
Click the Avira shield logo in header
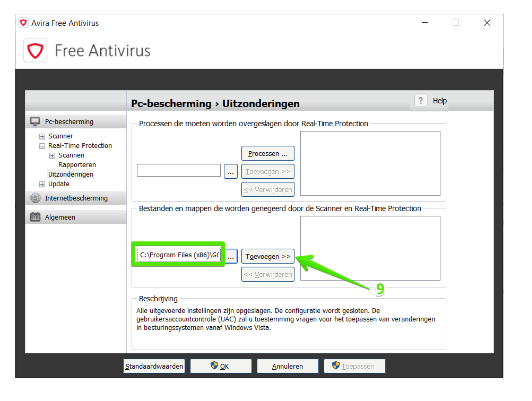click(35, 50)
